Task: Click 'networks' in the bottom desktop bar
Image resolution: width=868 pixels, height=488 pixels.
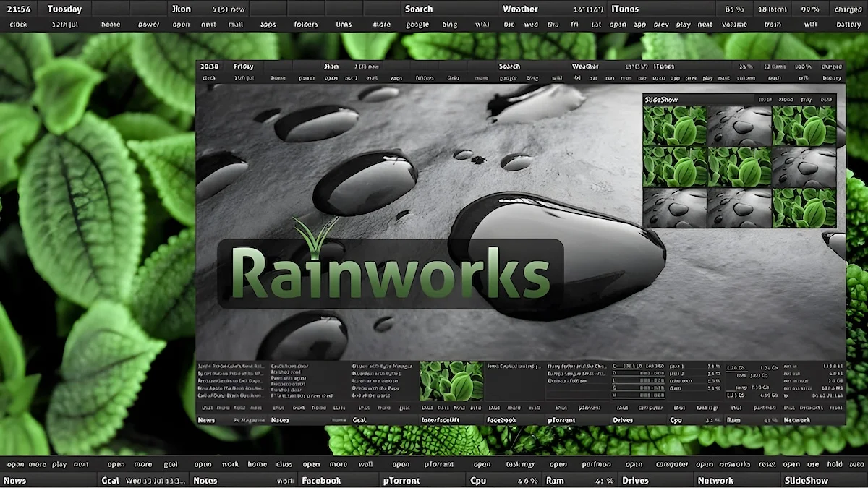Action: [x=735, y=464]
